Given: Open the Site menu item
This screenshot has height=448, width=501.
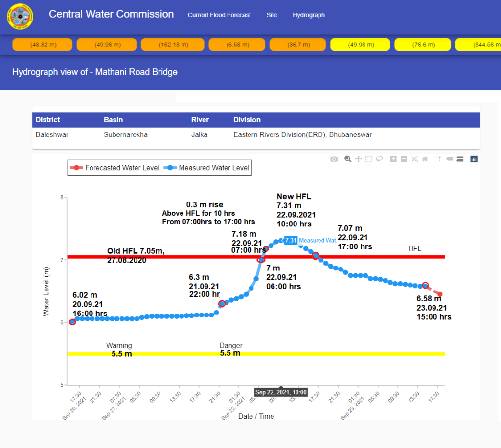Looking at the screenshot, I should (x=272, y=15).
